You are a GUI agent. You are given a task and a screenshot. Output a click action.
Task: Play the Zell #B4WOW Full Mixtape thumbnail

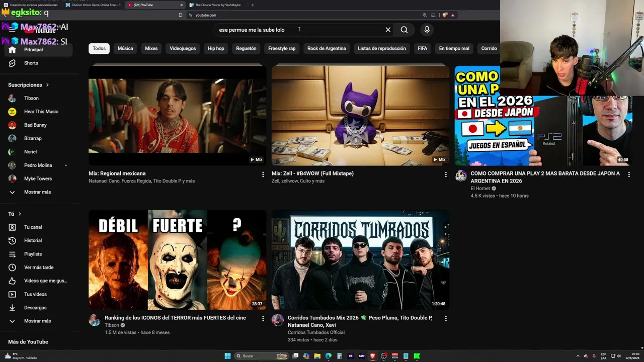(360, 115)
